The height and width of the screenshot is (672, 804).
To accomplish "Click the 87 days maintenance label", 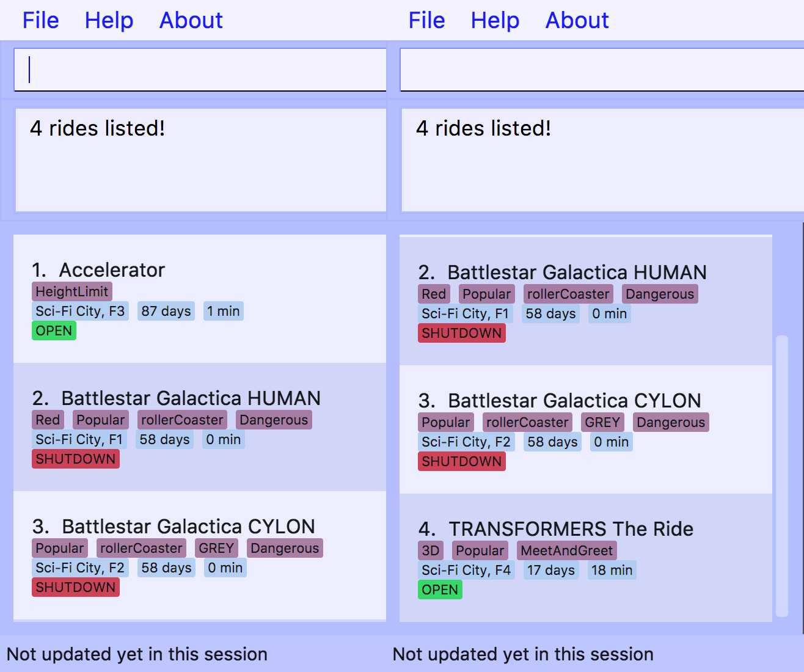I will (x=166, y=311).
